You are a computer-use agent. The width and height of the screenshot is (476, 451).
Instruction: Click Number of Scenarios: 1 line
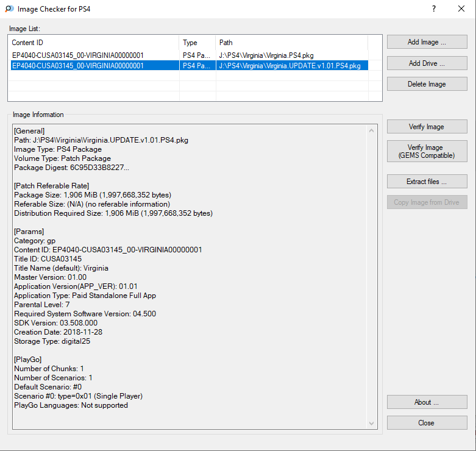point(53,377)
